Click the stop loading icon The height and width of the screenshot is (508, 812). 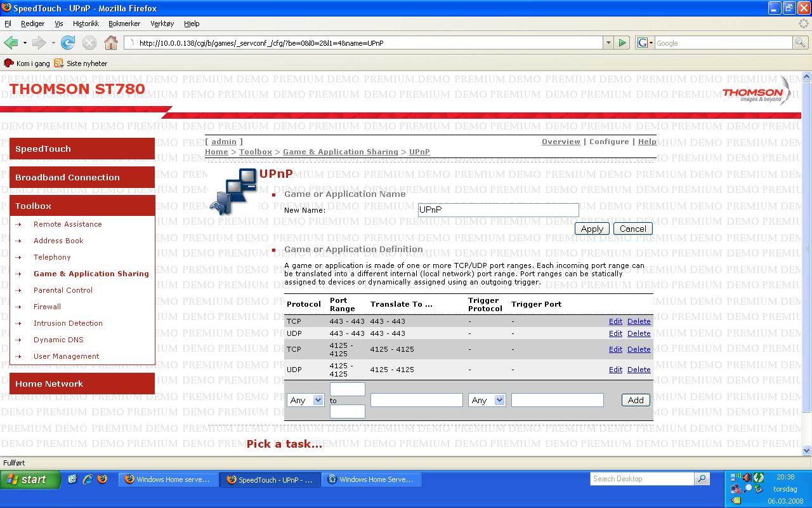click(89, 43)
